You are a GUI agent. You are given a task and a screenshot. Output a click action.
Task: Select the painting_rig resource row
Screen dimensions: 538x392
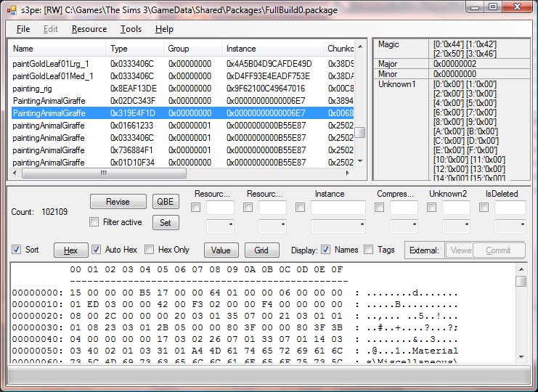pos(182,89)
